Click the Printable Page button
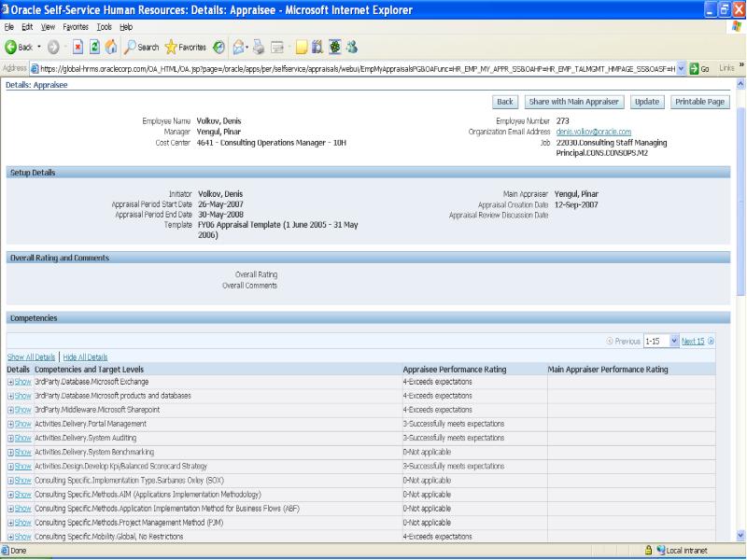This screenshot has height=560, width=747. point(699,102)
